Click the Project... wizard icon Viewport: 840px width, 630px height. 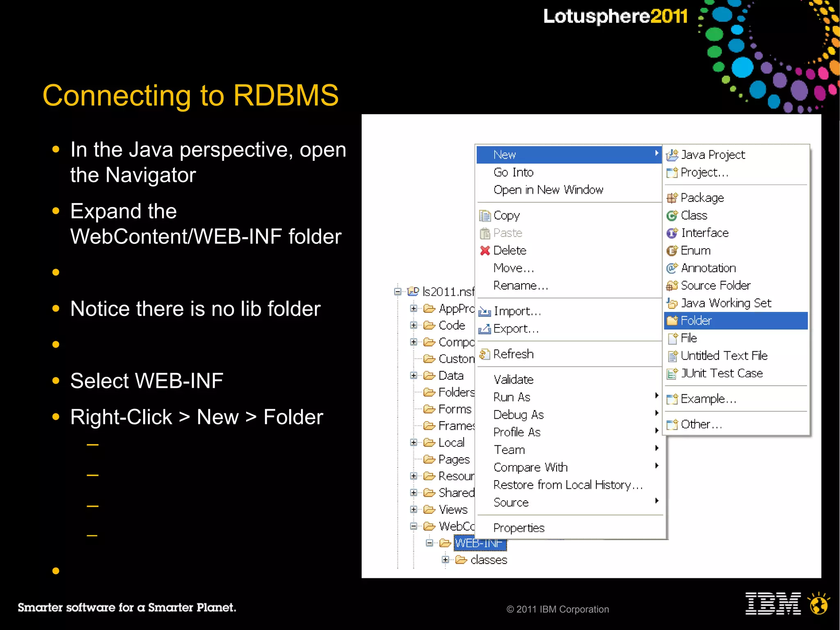[x=672, y=173]
